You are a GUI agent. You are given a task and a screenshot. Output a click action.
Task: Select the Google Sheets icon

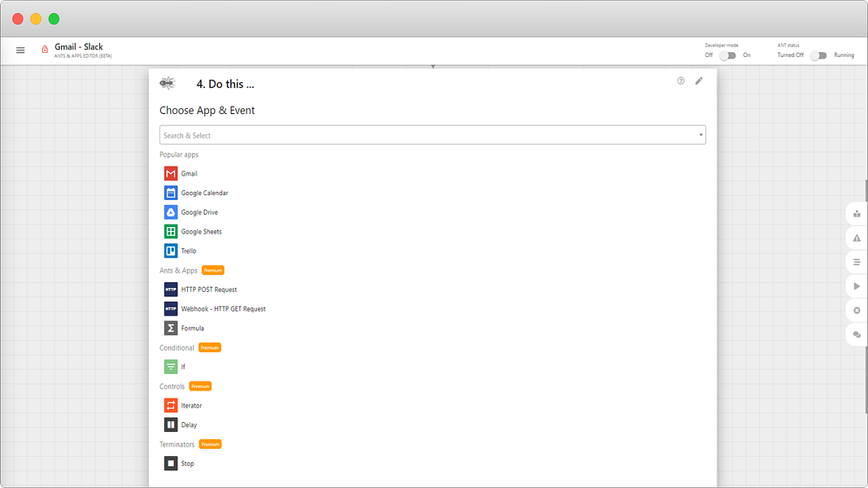171,231
